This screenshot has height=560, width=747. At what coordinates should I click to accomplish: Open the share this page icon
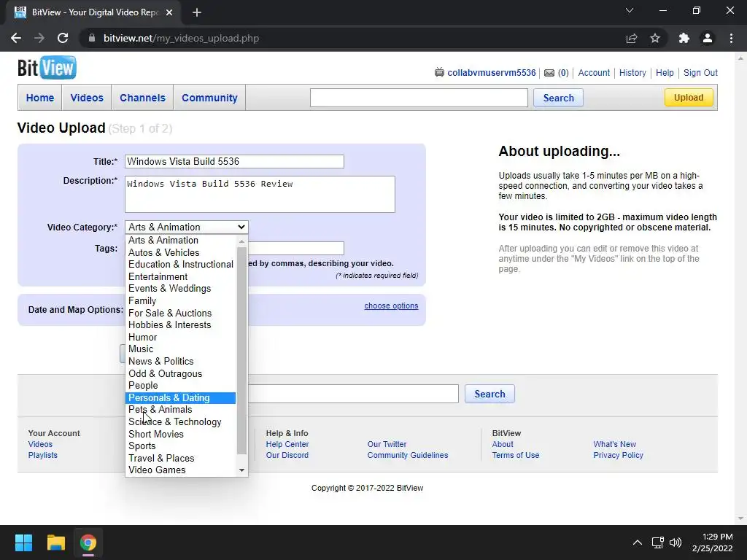coord(631,38)
